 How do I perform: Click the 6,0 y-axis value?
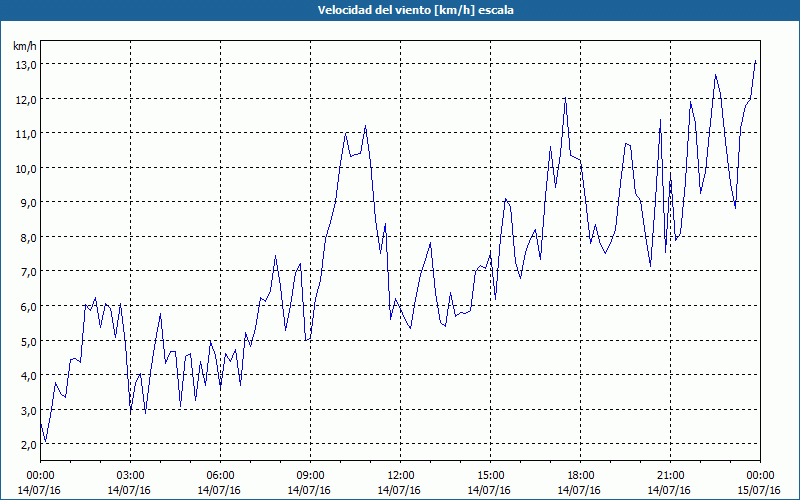pos(28,307)
